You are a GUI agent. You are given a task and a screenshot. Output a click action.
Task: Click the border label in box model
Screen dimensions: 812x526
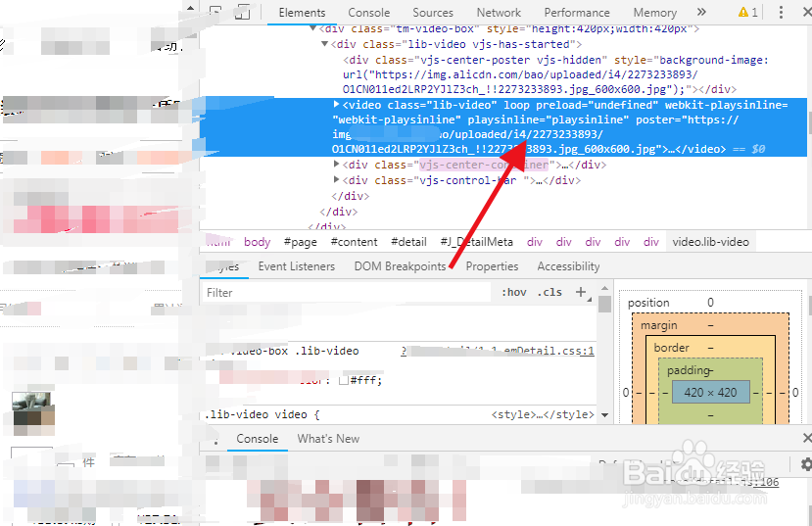coord(672,348)
